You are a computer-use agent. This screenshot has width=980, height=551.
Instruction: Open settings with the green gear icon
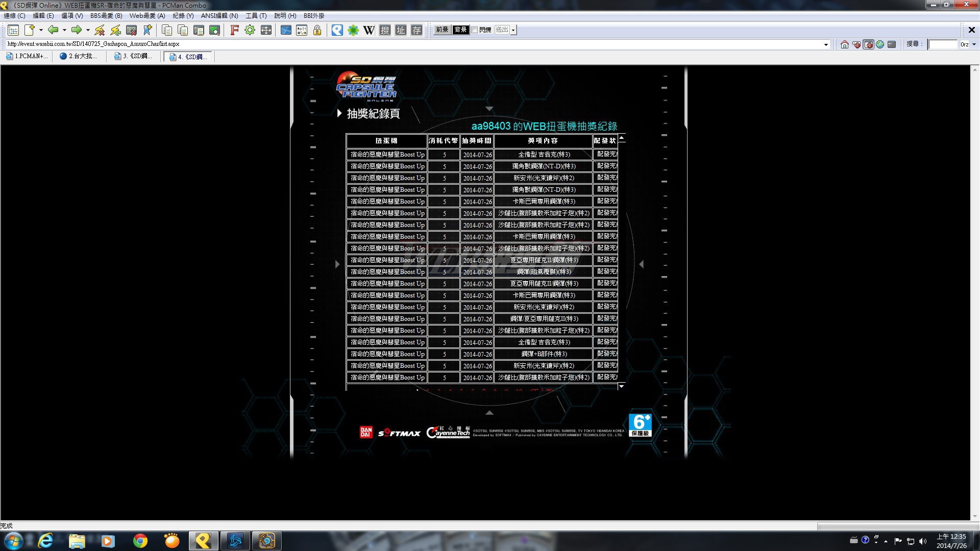(x=250, y=30)
